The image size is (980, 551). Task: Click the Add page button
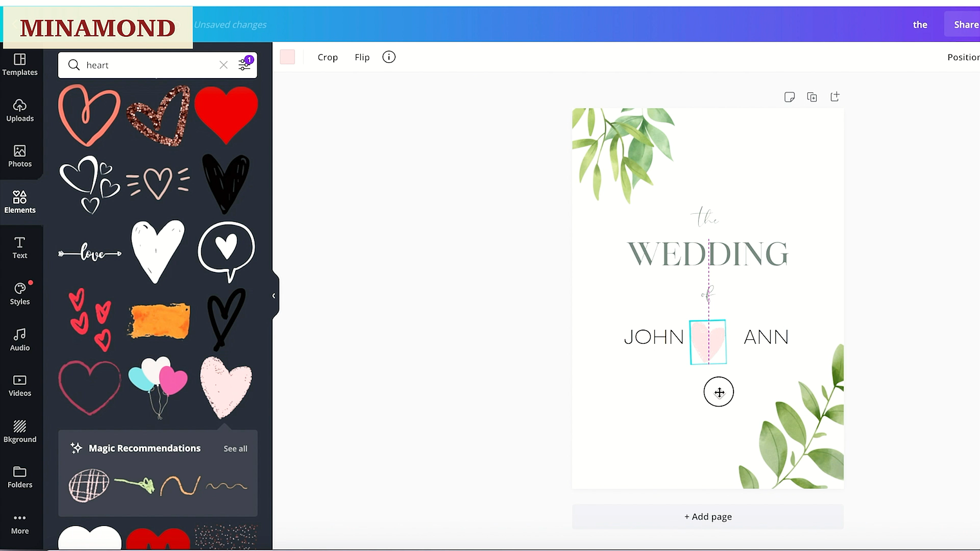pyautogui.click(x=708, y=517)
